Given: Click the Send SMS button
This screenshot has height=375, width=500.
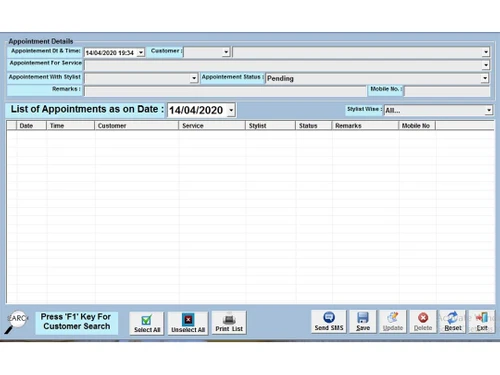Looking at the screenshot, I should 329,322.
